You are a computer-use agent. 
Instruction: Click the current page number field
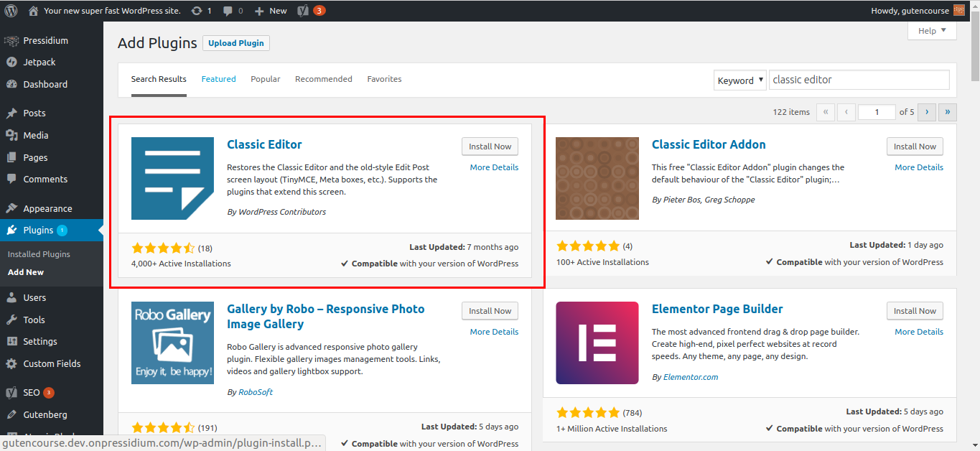click(x=877, y=112)
